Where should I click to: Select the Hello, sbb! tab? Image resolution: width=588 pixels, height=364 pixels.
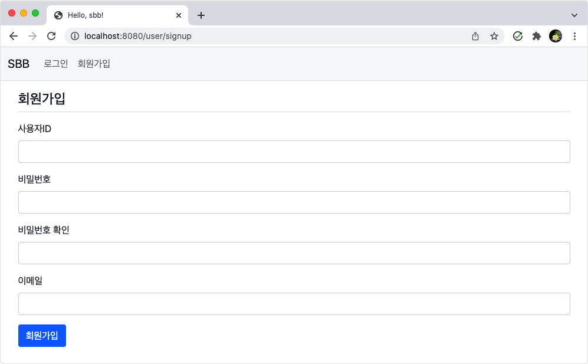coord(117,15)
